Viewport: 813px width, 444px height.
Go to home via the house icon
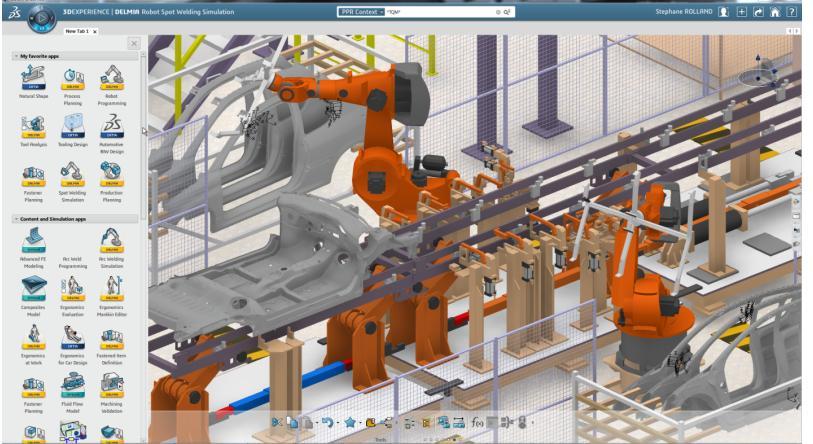(775, 12)
